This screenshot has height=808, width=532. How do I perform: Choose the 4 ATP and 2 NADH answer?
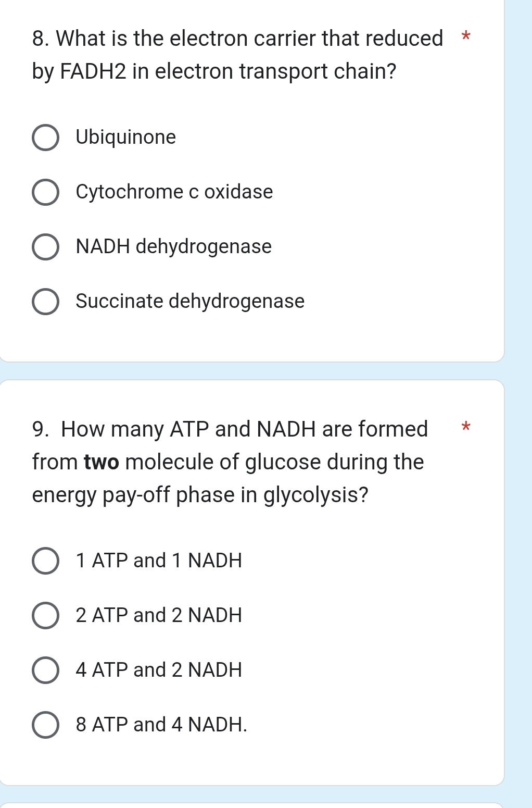tap(46, 670)
